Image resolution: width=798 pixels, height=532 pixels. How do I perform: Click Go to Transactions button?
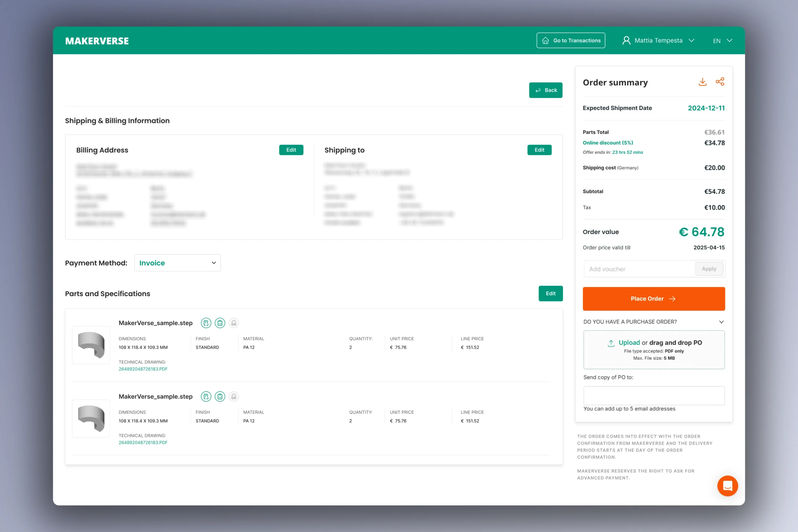click(x=571, y=41)
